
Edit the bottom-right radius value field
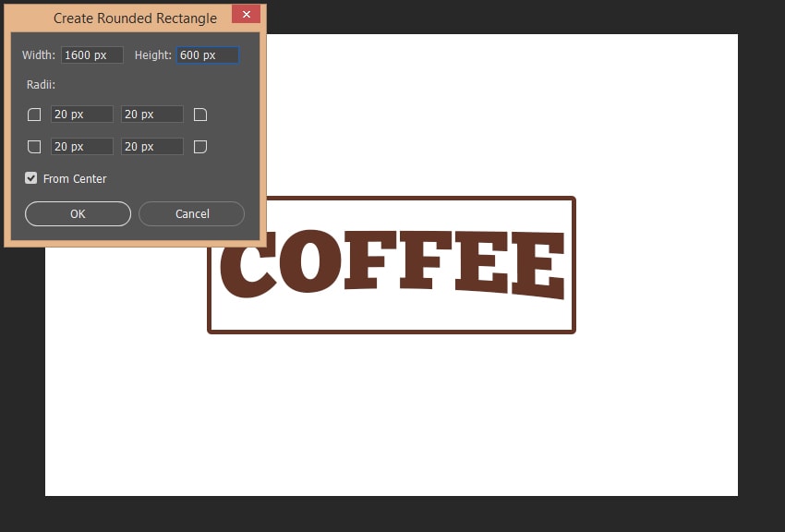[152, 146]
